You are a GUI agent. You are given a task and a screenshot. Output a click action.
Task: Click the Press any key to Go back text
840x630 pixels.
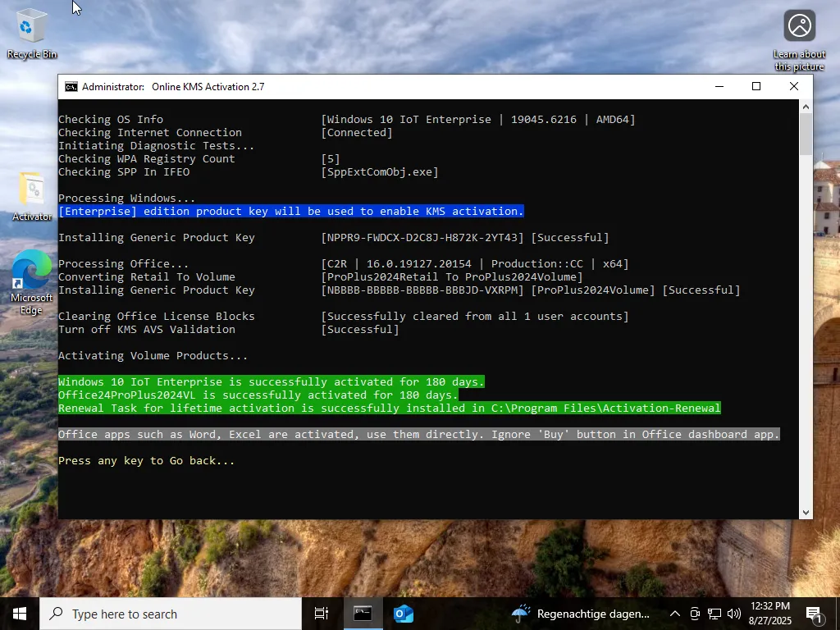click(x=146, y=461)
